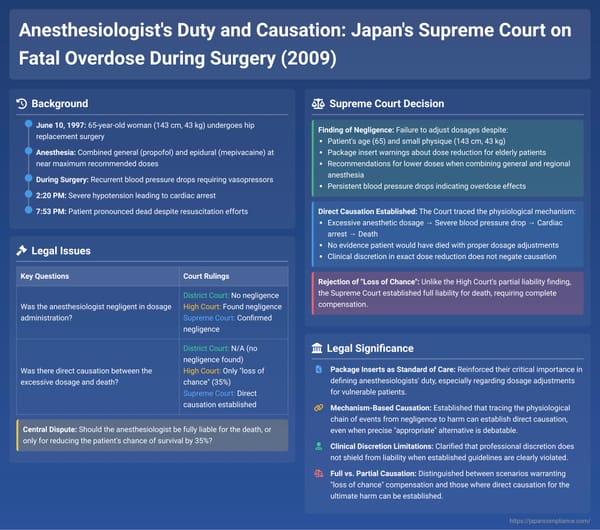
Task: Click the chain link icon for Mechanism-Based Causation
Action: pyautogui.click(x=318, y=406)
